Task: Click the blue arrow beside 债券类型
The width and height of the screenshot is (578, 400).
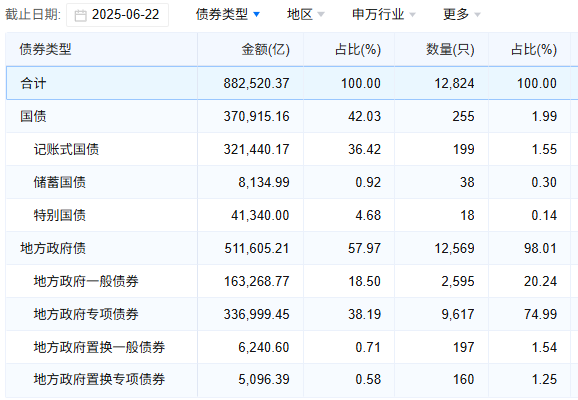Action: [257, 15]
